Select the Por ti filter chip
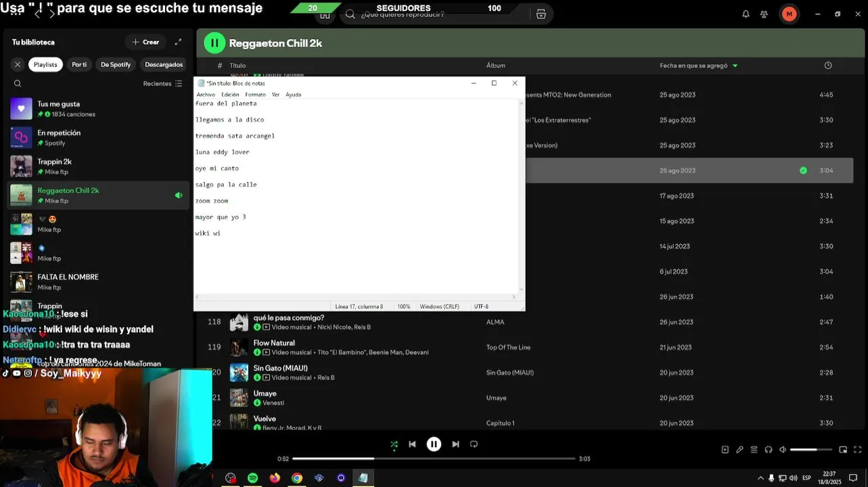Screen dimensions: 868x487 coord(79,64)
